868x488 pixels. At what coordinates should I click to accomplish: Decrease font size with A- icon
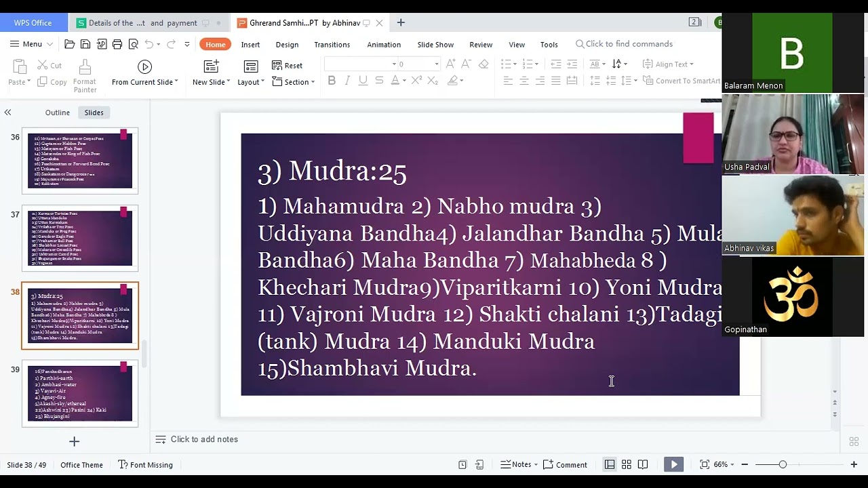pos(467,64)
